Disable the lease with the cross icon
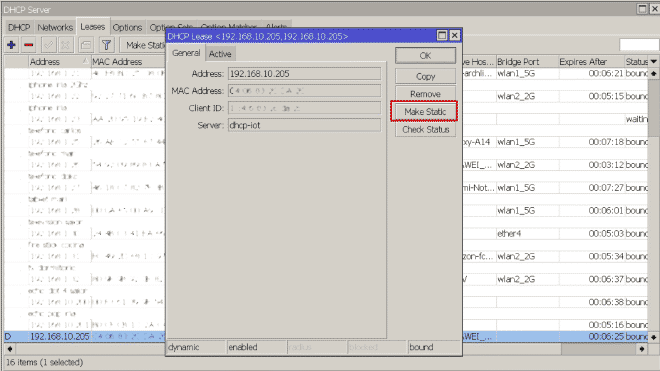 click(x=65, y=45)
